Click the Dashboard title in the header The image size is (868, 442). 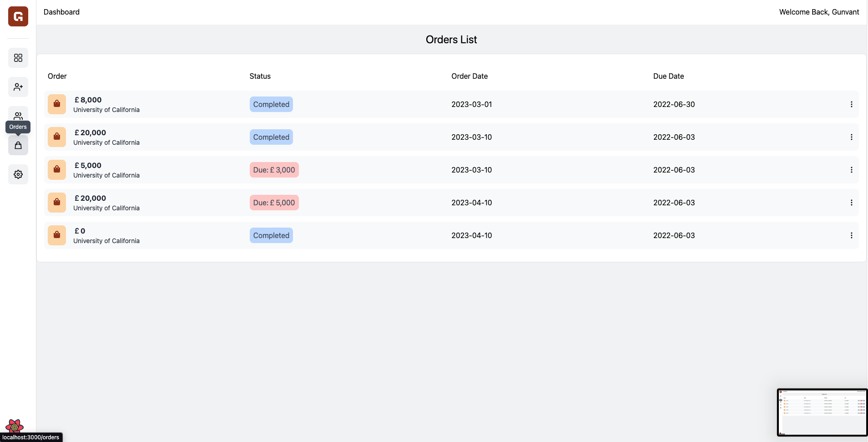coord(61,12)
